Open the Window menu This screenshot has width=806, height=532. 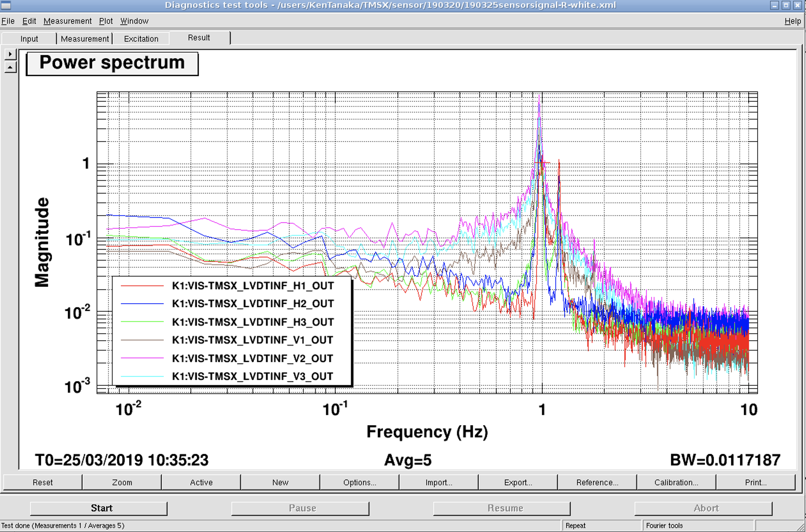(x=135, y=21)
